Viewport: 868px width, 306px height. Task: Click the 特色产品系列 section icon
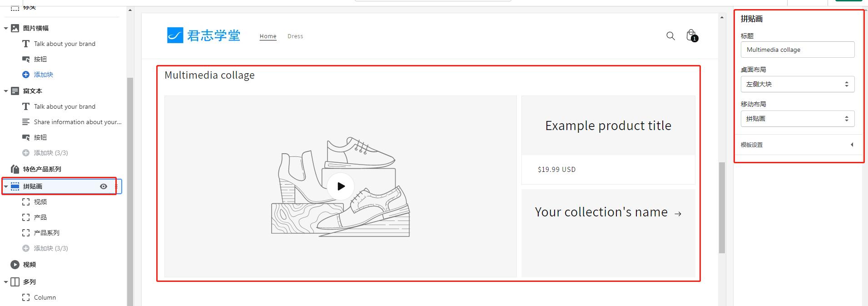point(15,169)
